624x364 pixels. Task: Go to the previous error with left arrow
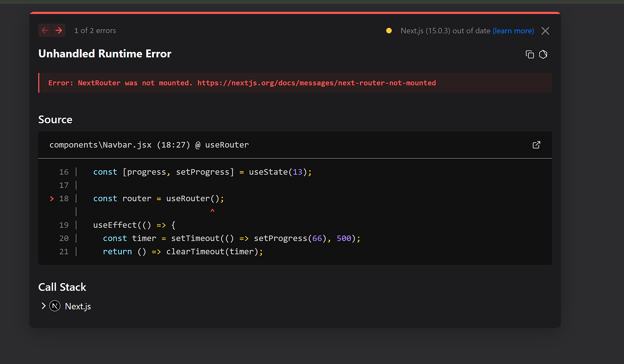point(45,30)
